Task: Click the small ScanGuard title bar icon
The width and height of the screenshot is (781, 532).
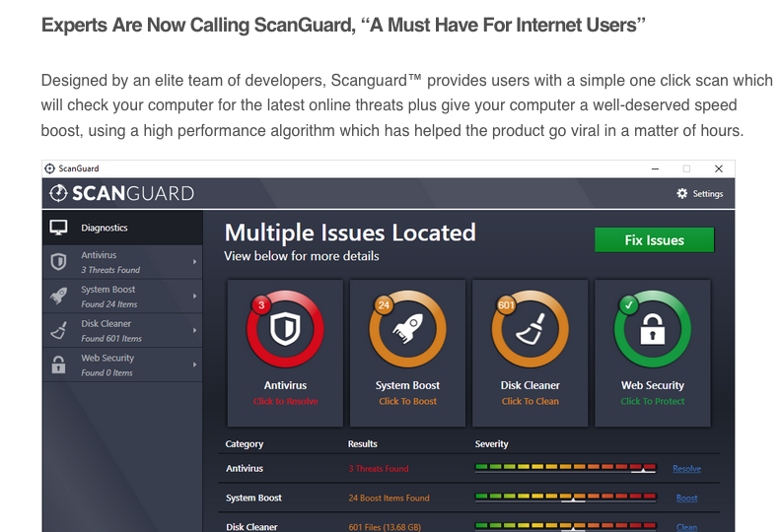Action: pos(50,168)
